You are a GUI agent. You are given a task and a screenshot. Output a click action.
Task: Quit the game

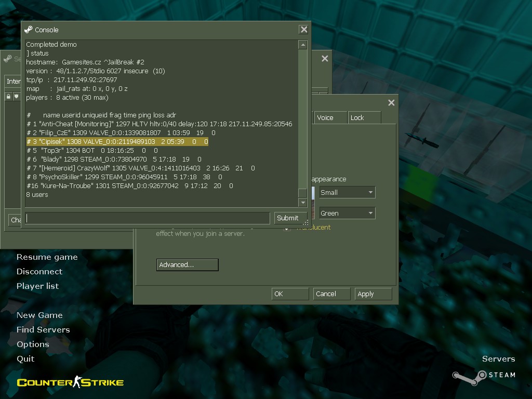click(x=25, y=359)
